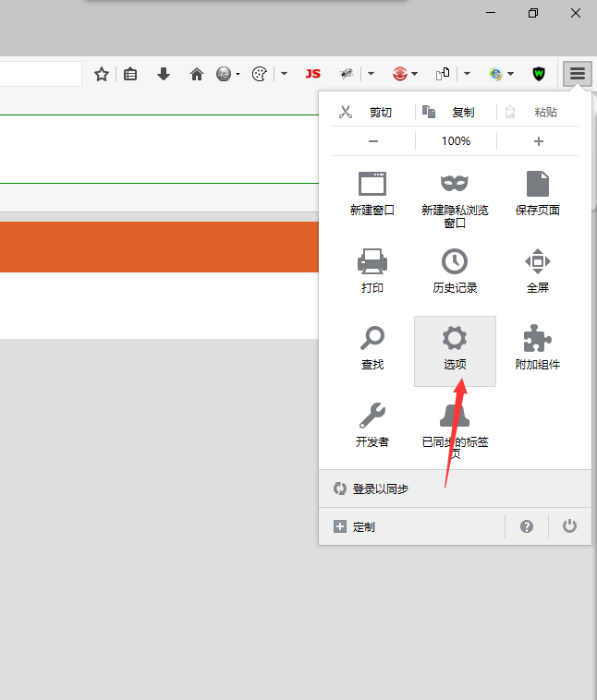Screen dimensions: 597x700
Task: Click the bug extension icon
Action: [347, 74]
